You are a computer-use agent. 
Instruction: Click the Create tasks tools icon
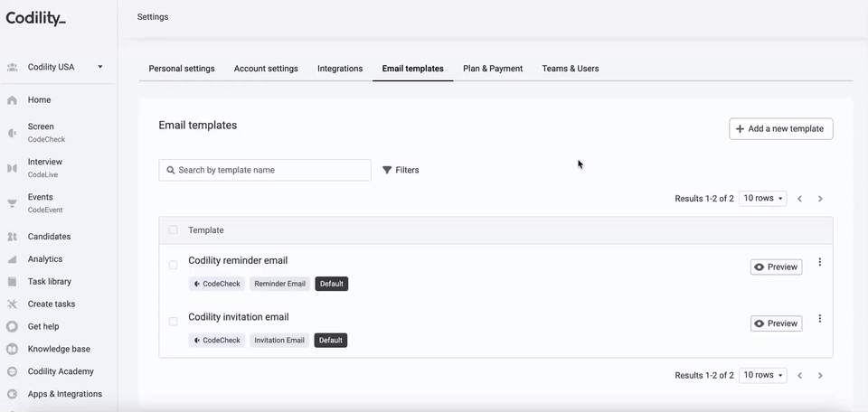tap(12, 304)
